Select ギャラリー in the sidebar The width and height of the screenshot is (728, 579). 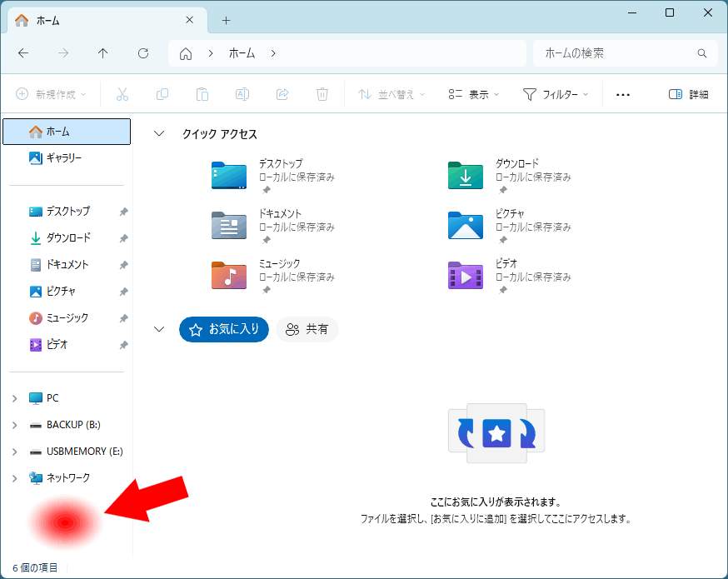(63, 158)
